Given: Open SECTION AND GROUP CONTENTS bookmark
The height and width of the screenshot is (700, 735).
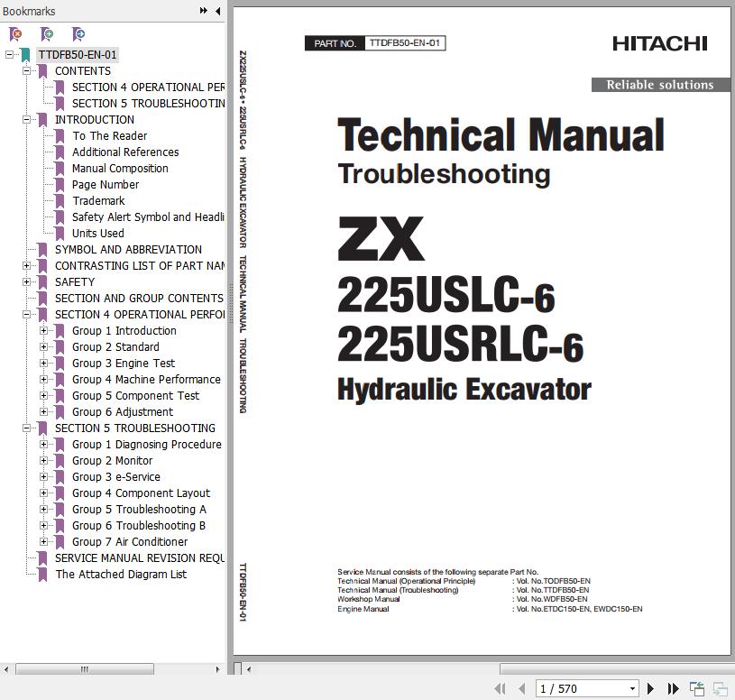Looking at the screenshot, I should click(x=139, y=299).
